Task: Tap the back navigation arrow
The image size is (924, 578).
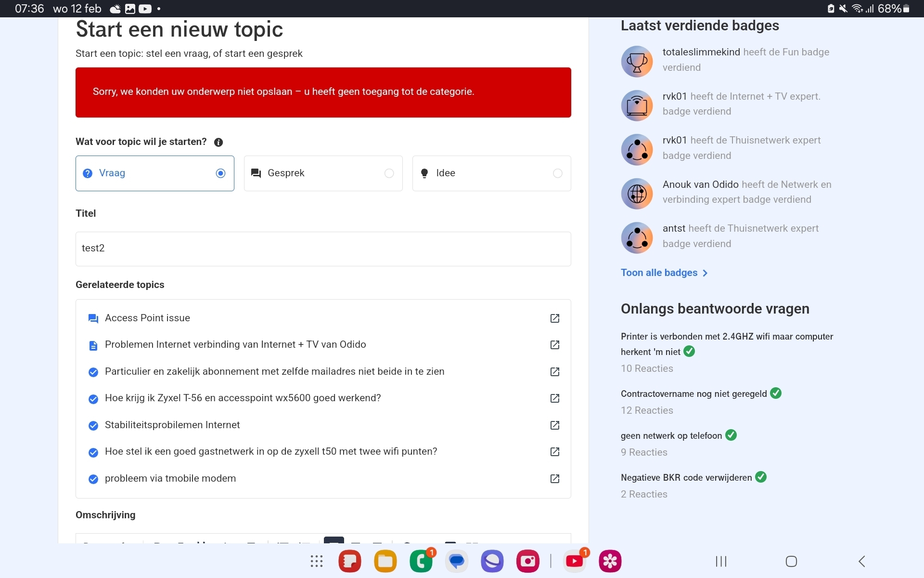Action: coord(862,561)
